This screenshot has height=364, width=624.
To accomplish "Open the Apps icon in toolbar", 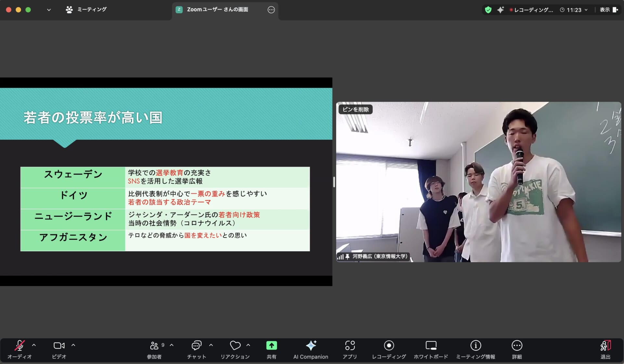I will pyautogui.click(x=350, y=345).
